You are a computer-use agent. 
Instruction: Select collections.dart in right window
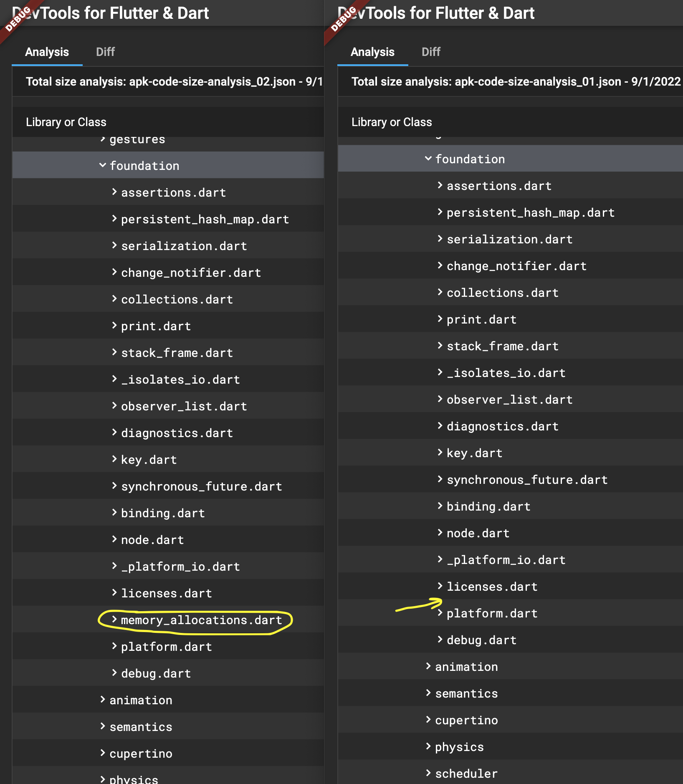(503, 293)
